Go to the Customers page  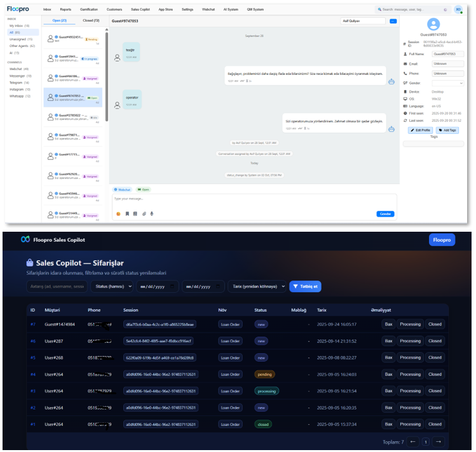click(114, 10)
